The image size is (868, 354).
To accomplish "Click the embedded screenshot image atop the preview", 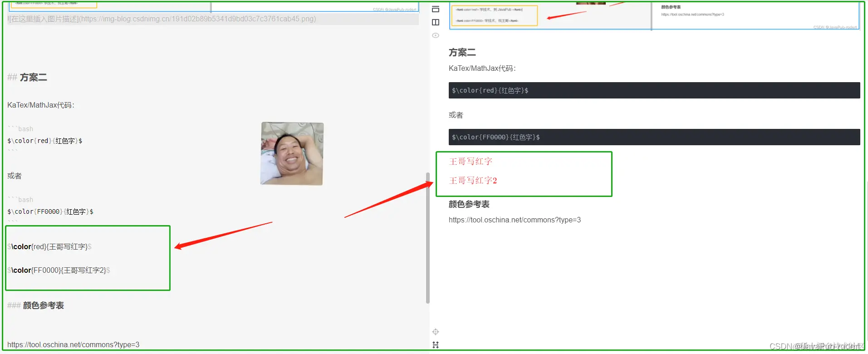I will pos(654,15).
